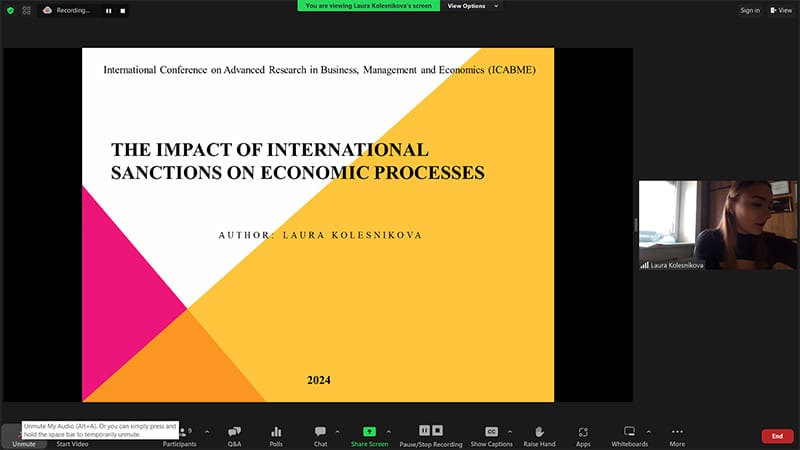800x450 pixels.
Task: Raise your hand in the meeting
Action: point(538,435)
